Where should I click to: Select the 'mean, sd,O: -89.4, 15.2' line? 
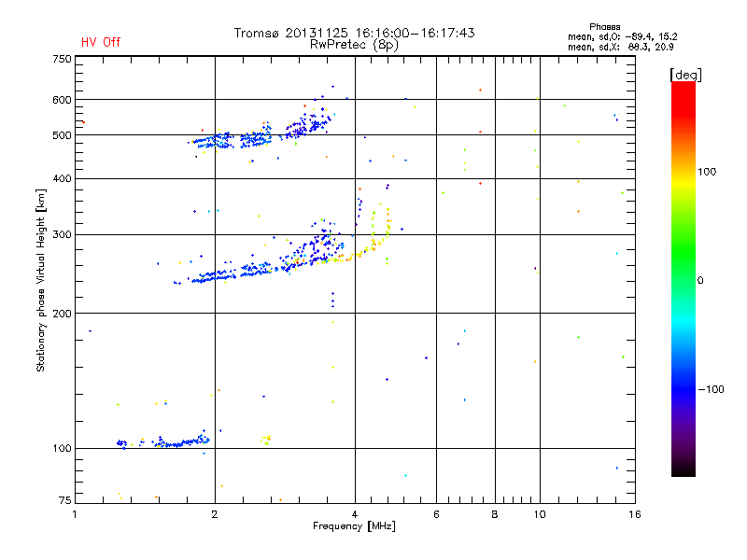622,37
